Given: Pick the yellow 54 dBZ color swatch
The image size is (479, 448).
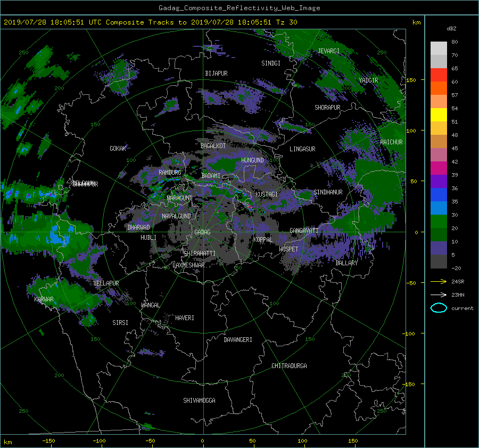Looking at the screenshot, I should tap(439, 115).
